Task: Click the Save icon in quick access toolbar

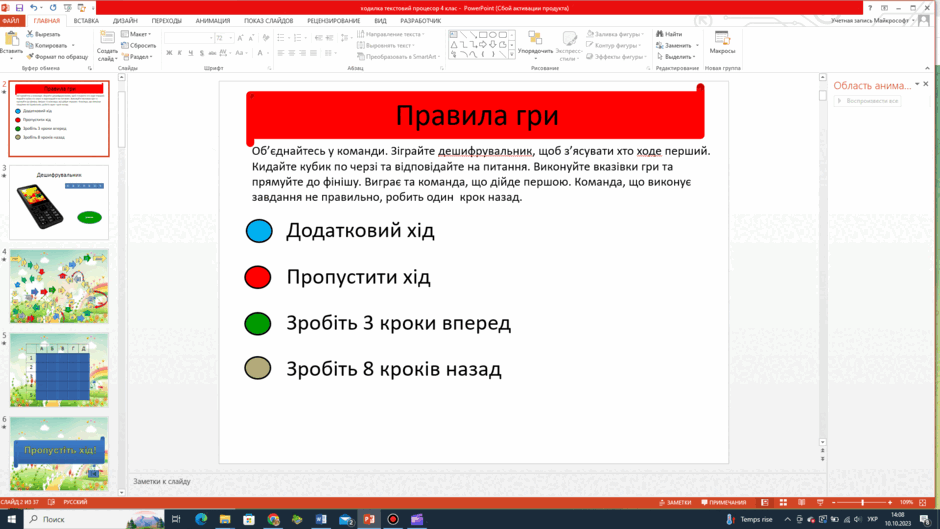Action: (x=19, y=8)
